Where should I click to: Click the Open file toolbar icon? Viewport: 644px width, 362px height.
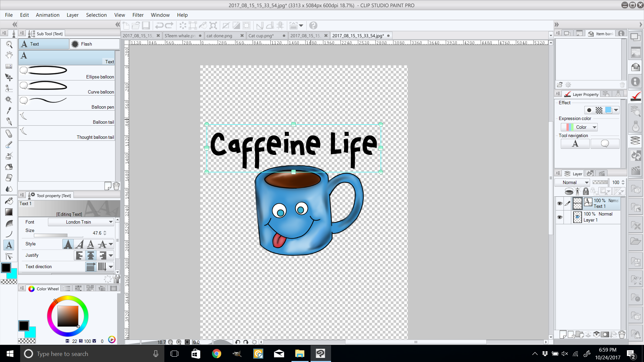136,25
